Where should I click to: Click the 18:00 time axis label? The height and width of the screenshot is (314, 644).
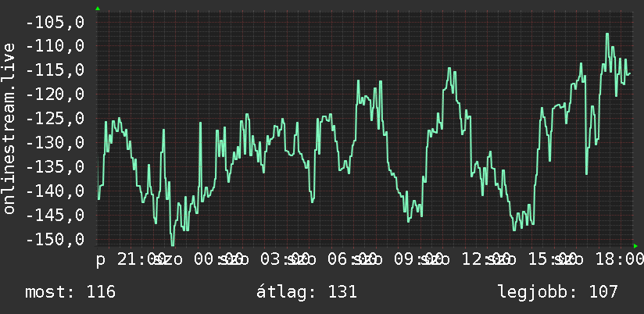tap(619, 260)
